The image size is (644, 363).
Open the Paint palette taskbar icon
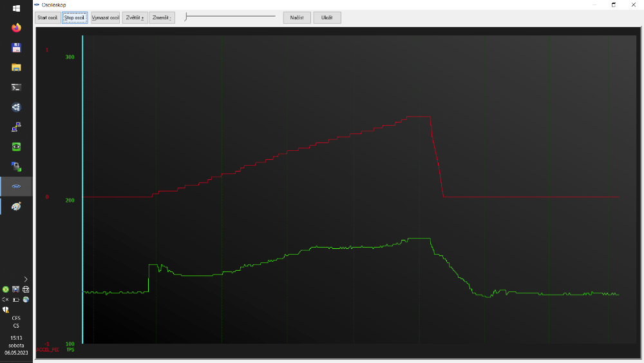[16, 206]
